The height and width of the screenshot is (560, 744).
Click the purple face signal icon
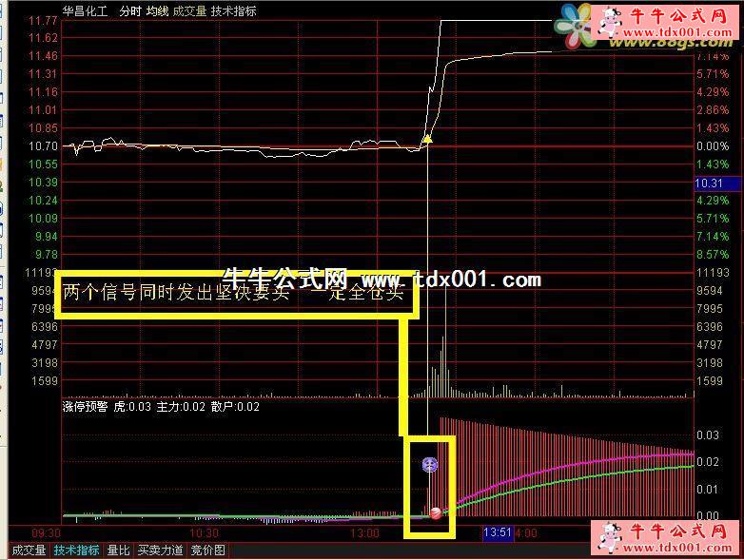(x=430, y=465)
